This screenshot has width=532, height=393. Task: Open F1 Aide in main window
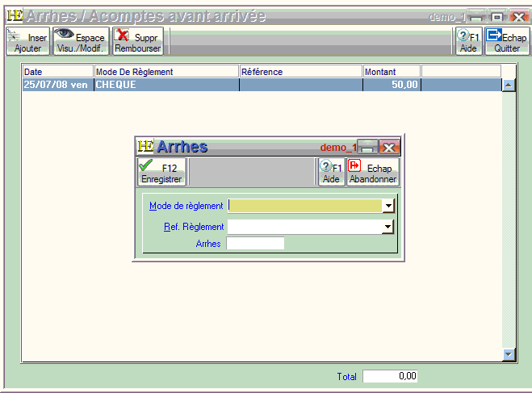[468, 41]
